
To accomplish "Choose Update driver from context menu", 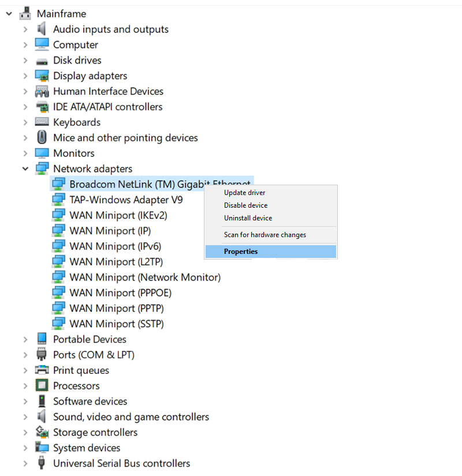I will pyautogui.click(x=245, y=193).
